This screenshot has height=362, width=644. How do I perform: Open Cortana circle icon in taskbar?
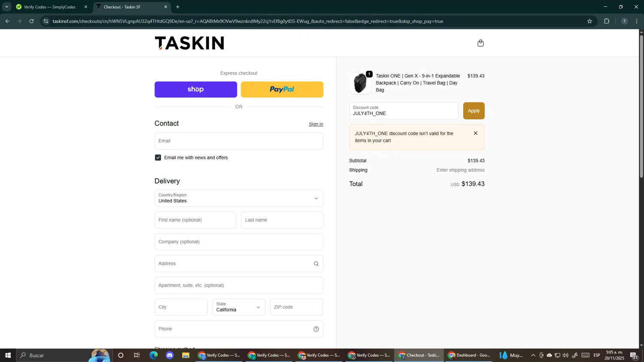121,355
